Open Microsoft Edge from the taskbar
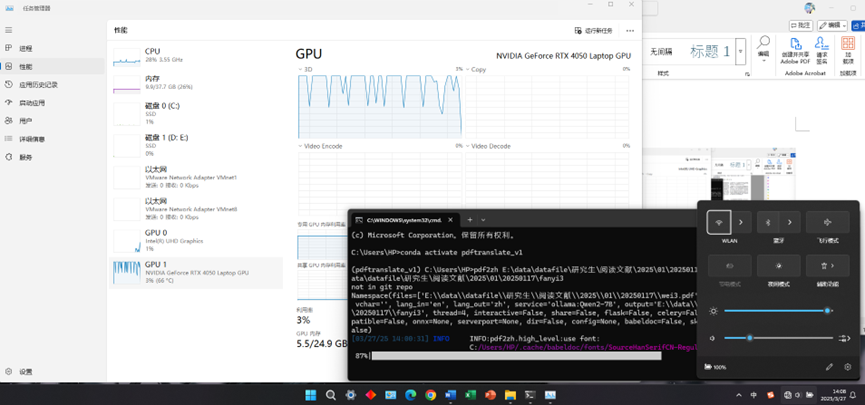This screenshot has height=405, width=865. coord(410,395)
